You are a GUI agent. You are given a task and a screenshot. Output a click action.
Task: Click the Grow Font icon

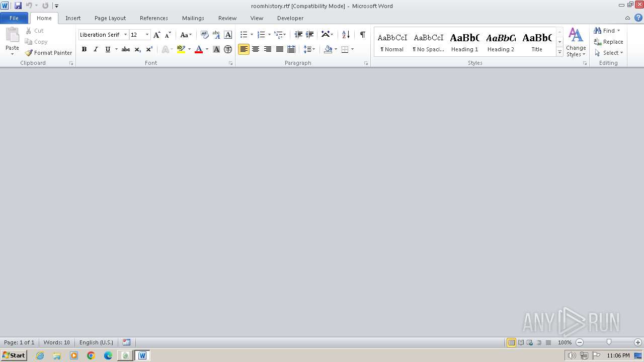(157, 35)
